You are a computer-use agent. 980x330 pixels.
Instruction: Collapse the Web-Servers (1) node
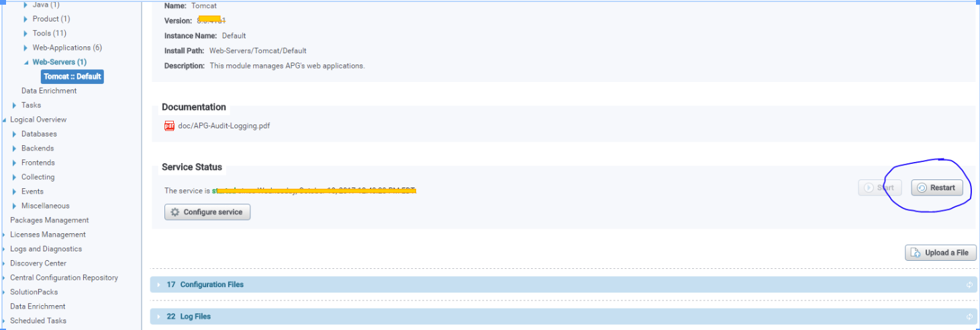tap(26, 63)
